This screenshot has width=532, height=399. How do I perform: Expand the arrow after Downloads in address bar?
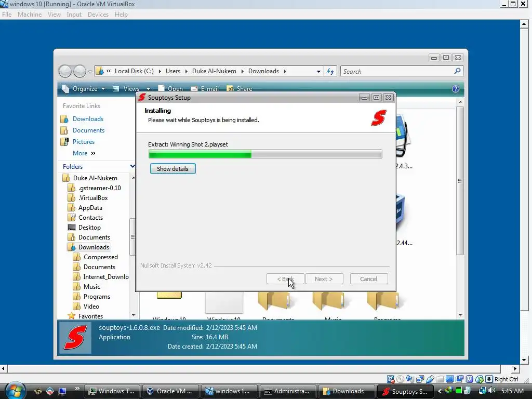tap(285, 71)
